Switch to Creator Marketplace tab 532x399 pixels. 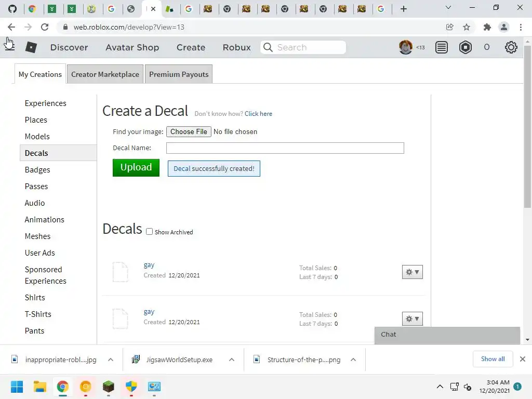click(x=105, y=74)
